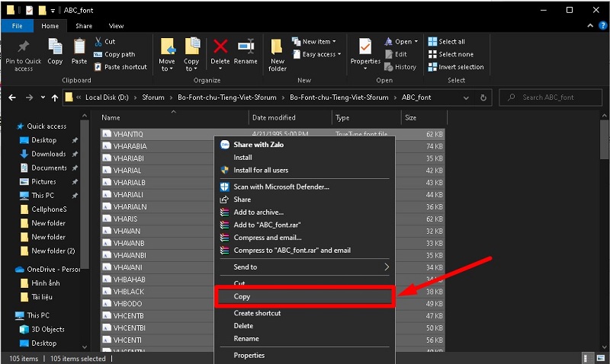Screen dimensions: 610x364
Task: Click the Rename ribbon icon
Action: (246, 46)
